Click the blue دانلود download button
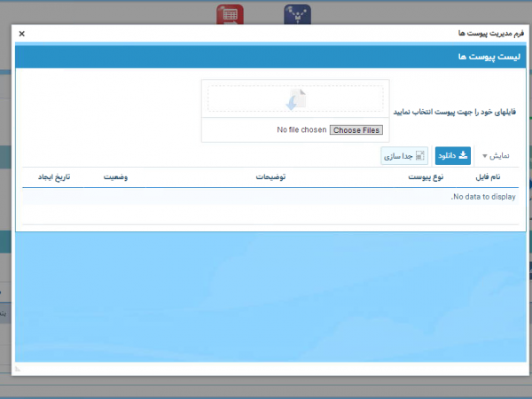The width and height of the screenshot is (532, 399). [452, 156]
